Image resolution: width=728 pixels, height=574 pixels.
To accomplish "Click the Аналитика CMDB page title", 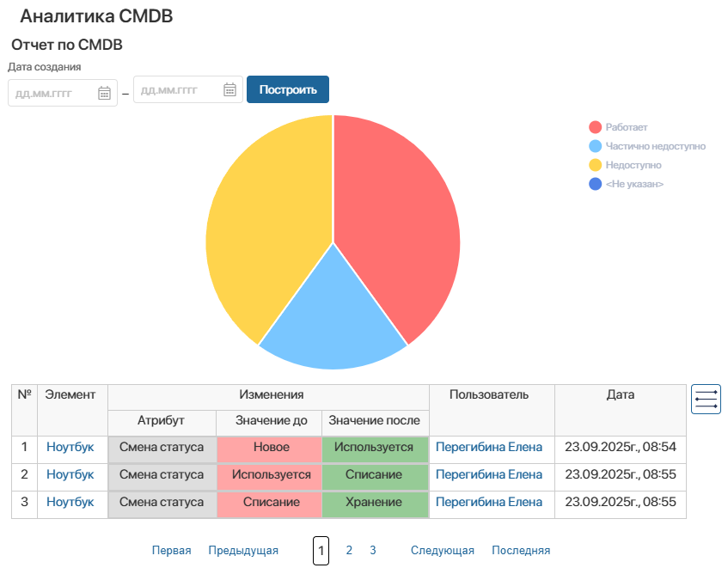I will (96, 16).
